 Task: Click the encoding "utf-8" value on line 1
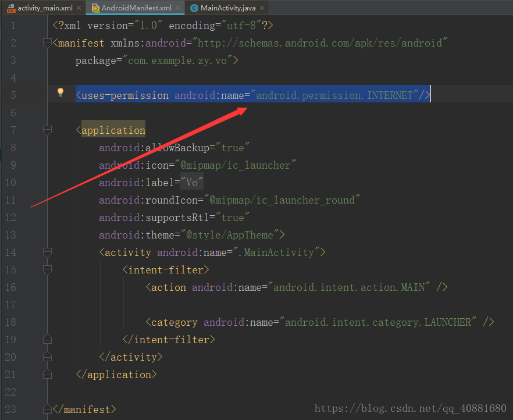coord(241,26)
